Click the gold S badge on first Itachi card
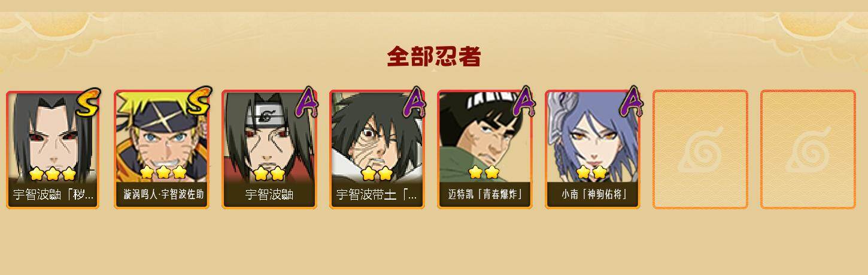 pyautogui.click(x=89, y=102)
